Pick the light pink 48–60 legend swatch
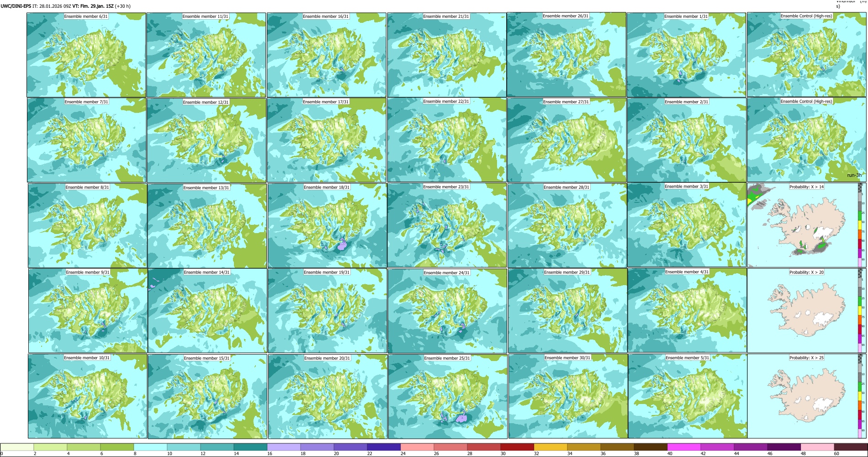Screen dimensions: 868x457 coord(817,447)
